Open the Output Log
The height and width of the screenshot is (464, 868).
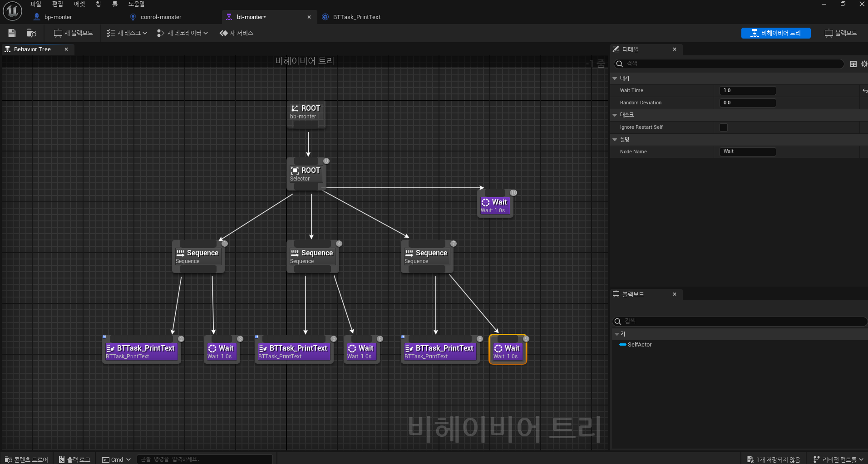coord(74,459)
